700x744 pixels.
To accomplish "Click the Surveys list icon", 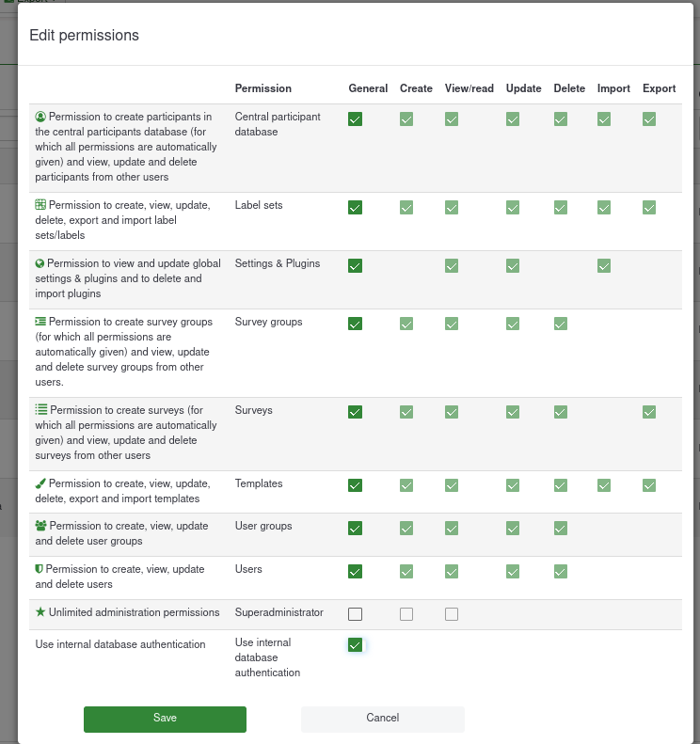I will [x=41, y=410].
